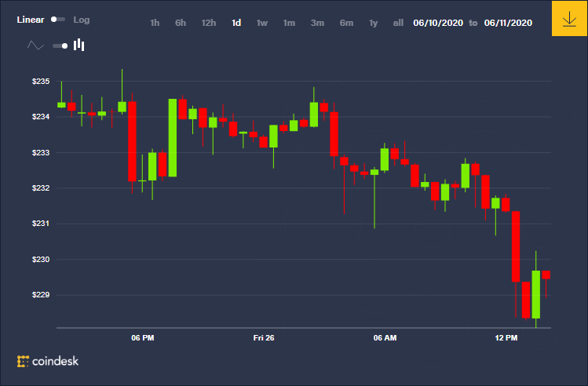The image size is (588, 386).
Task: Click the Fri 26 time axis label
Action: pos(264,338)
